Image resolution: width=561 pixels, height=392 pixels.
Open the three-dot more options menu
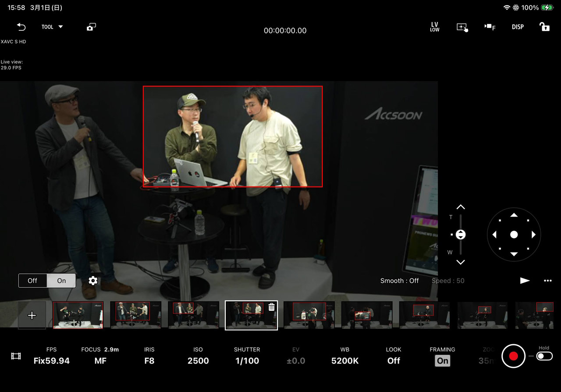pyautogui.click(x=547, y=281)
